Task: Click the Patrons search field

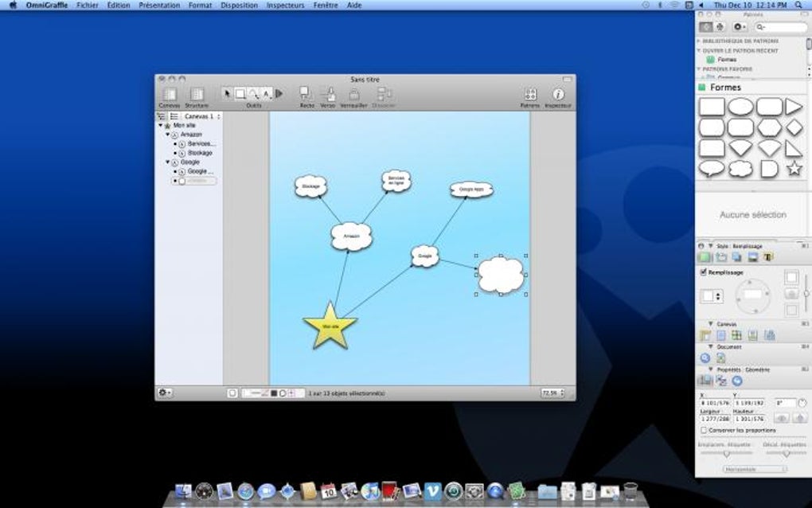Action: pos(780,27)
